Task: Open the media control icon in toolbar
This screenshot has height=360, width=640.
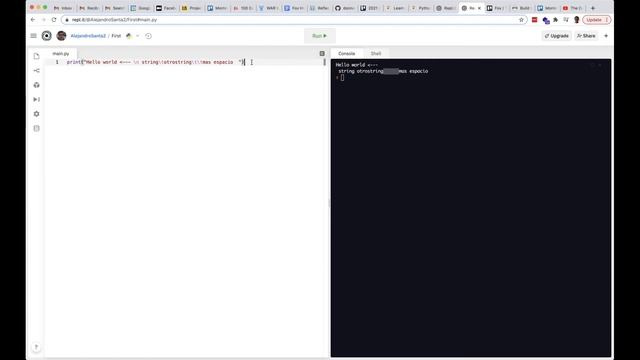Action: tap(566, 20)
